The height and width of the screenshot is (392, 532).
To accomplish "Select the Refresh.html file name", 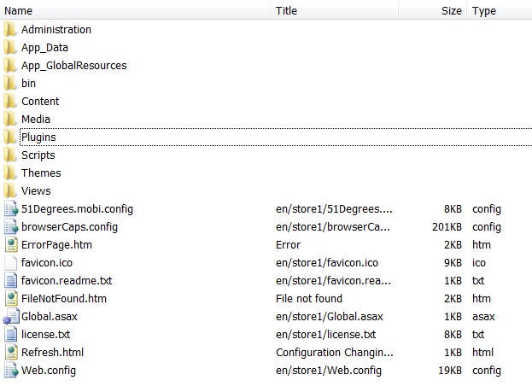I will point(53,353).
